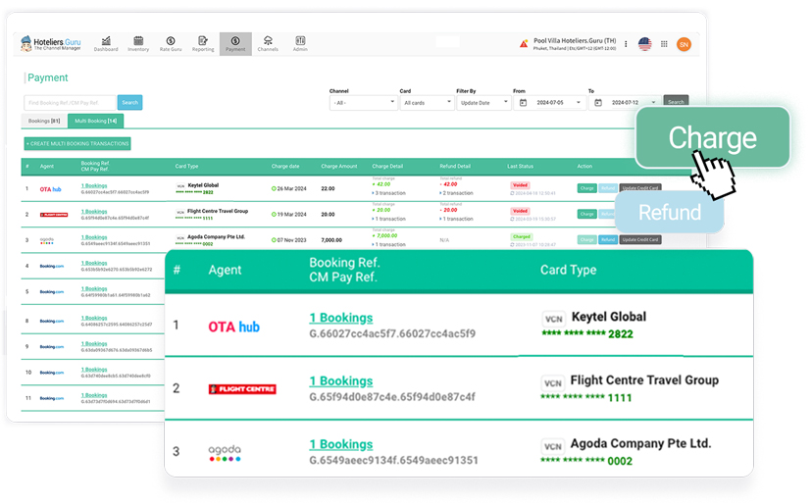Open the Admin icon in navigation
The image size is (812, 504).
pos(300,43)
